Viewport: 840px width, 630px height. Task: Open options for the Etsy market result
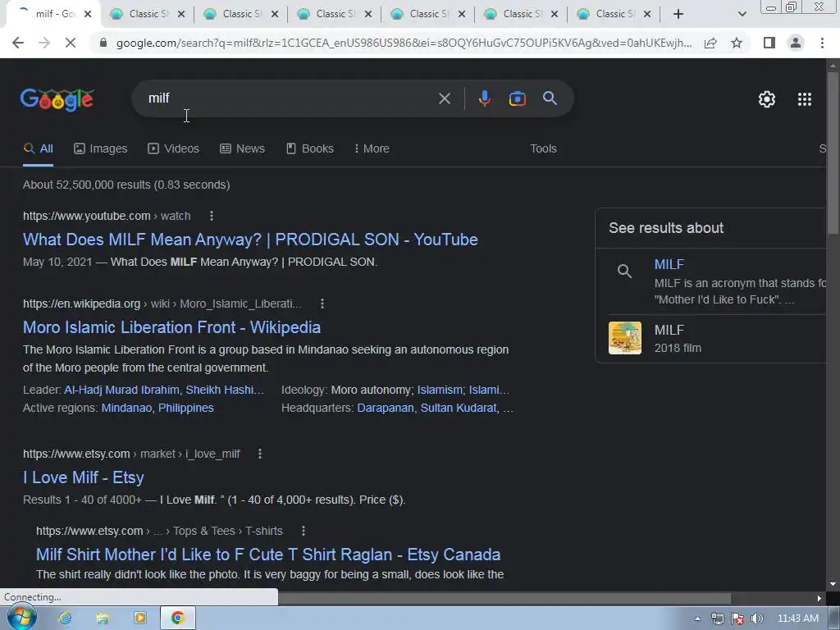pos(260,454)
